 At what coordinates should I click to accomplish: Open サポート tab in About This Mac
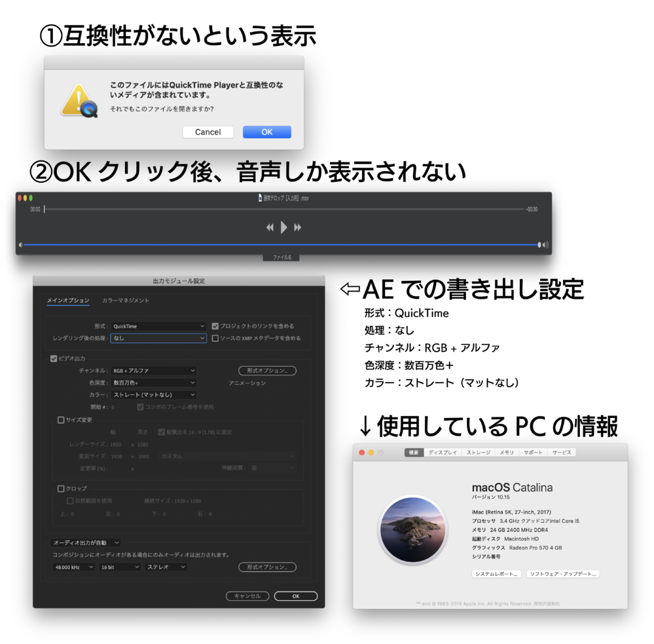pyautogui.click(x=533, y=453)
